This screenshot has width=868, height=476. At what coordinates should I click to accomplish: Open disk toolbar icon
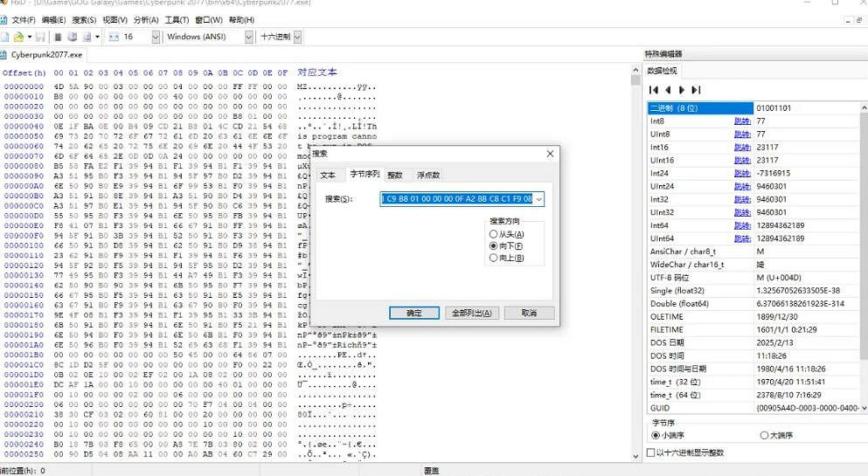72,37
